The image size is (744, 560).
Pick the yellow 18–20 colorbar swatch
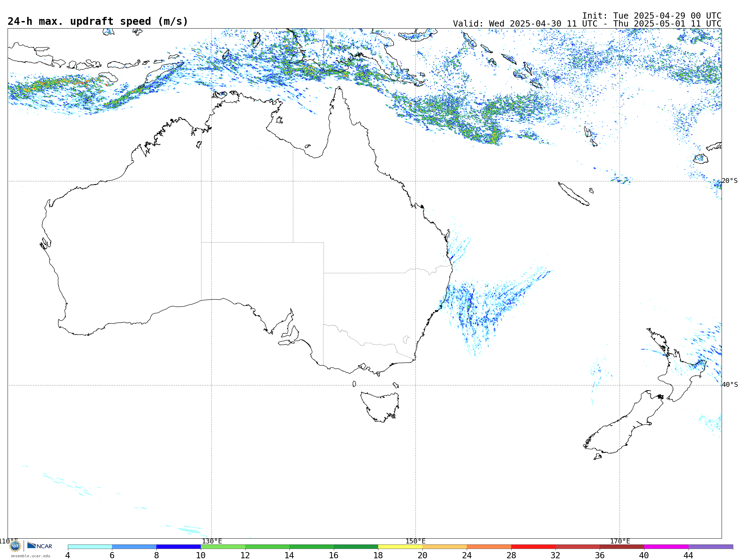click(x=400, y=547)
